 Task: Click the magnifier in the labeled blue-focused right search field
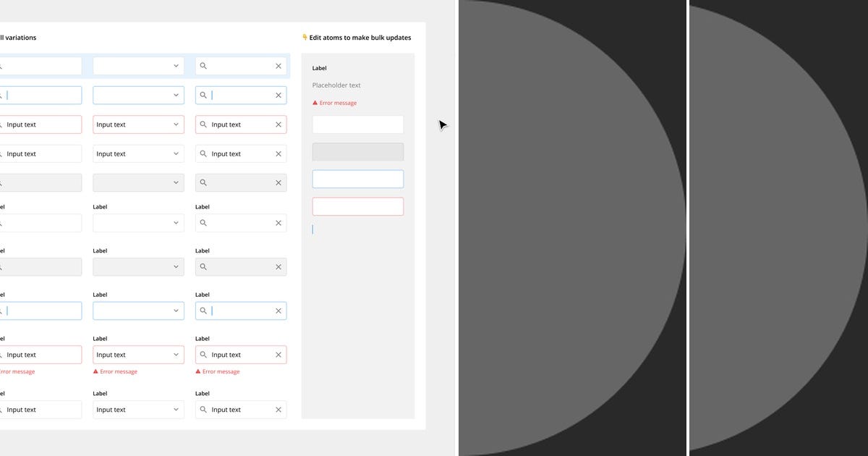pos(203,311)
